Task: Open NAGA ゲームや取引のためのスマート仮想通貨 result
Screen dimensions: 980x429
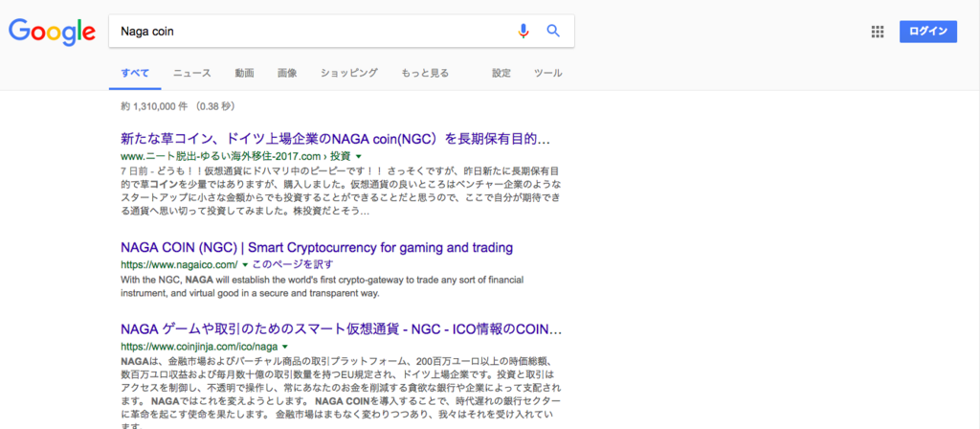Action: (341, 329)
